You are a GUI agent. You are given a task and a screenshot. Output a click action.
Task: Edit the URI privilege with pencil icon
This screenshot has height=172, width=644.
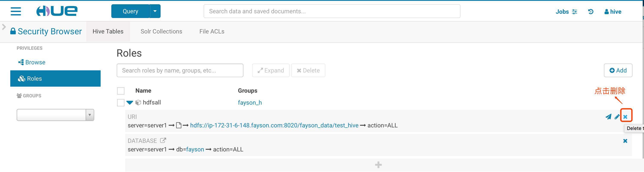(x=617, y=117)
